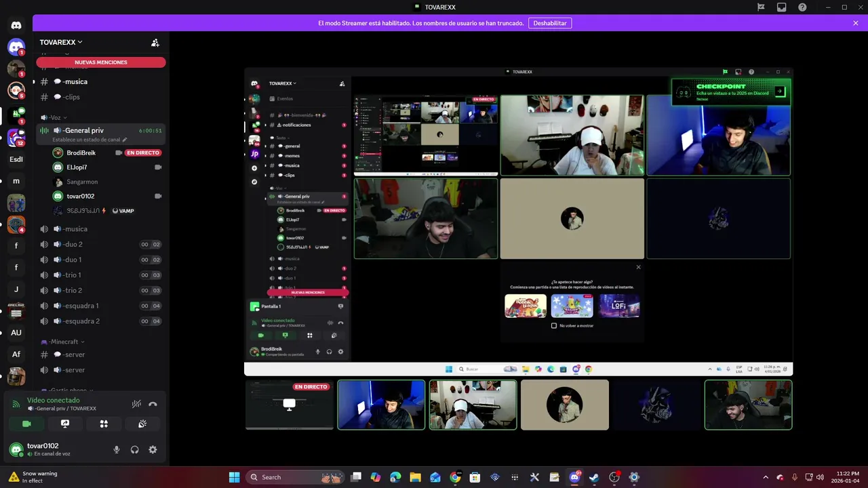
Task: Select the AU server in the sidebar
Action: tap(16, 333)
